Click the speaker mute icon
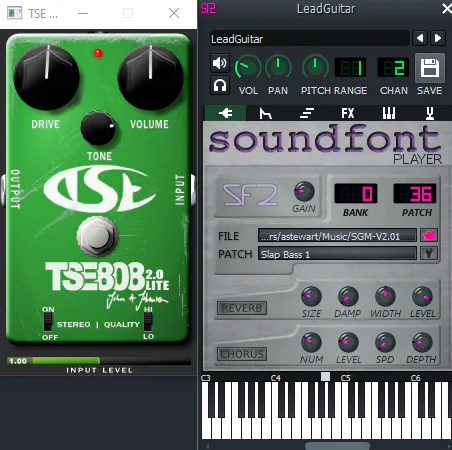The width and height of the screenshot is (452, 450). point(220,63)
